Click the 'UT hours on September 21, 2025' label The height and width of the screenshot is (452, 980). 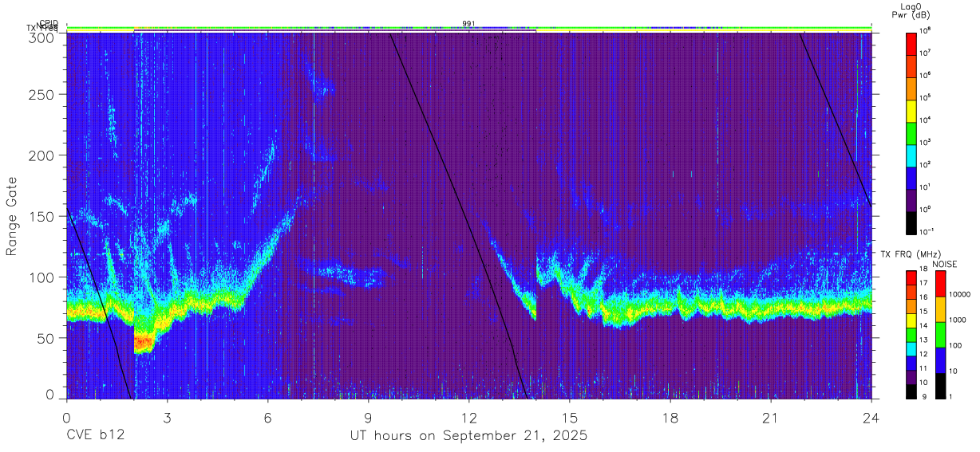point(469,436)
